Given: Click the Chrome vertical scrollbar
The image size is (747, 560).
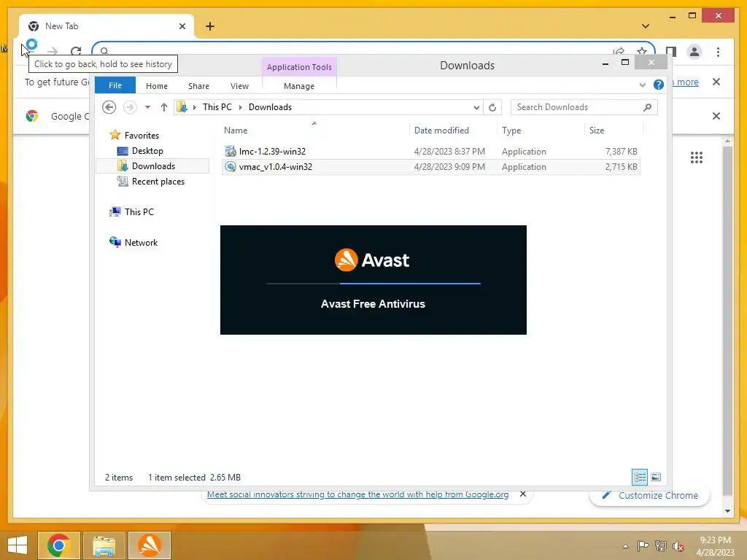Looking at the screenshot, I should coord(727,319).
